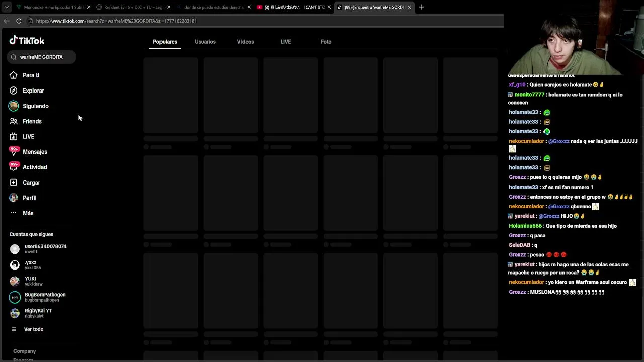This screenshot has width=644, height=362.
Task: Click the TikTok logo
Action: coord(27,41)
